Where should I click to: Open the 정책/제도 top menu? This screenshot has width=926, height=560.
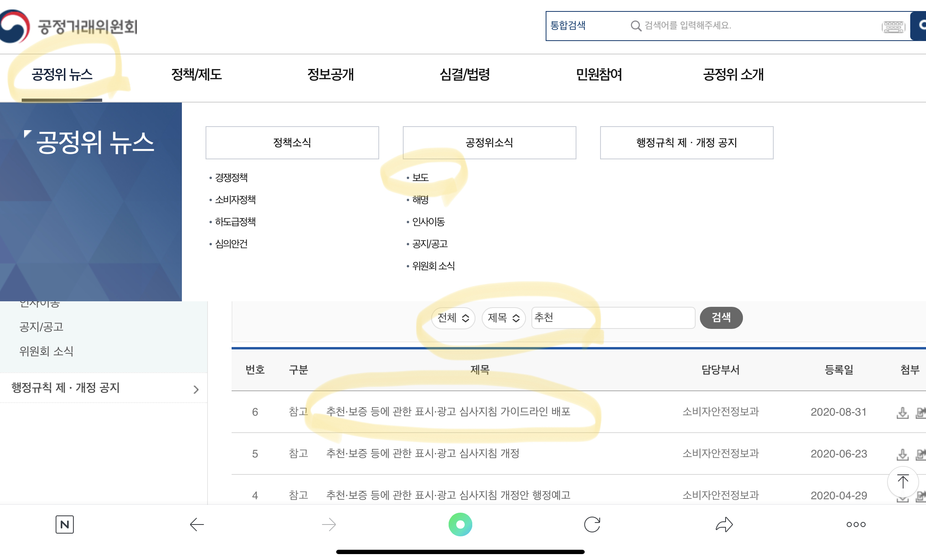(x=196, y=75)
